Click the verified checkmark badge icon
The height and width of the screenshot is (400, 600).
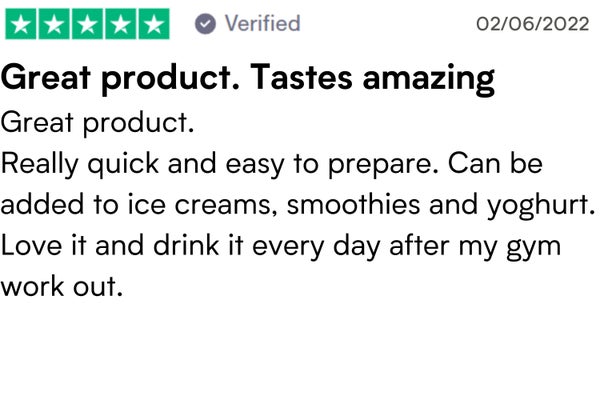(x=205, y=24)
